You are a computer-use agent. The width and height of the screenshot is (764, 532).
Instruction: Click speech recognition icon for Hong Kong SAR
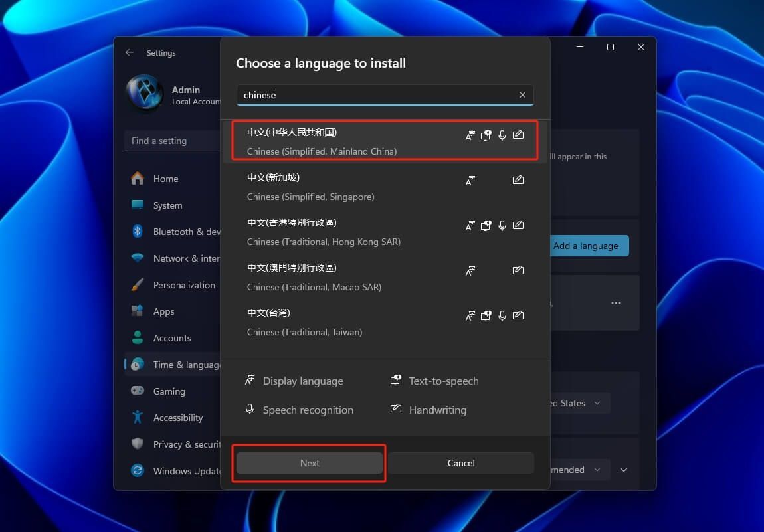502,225
